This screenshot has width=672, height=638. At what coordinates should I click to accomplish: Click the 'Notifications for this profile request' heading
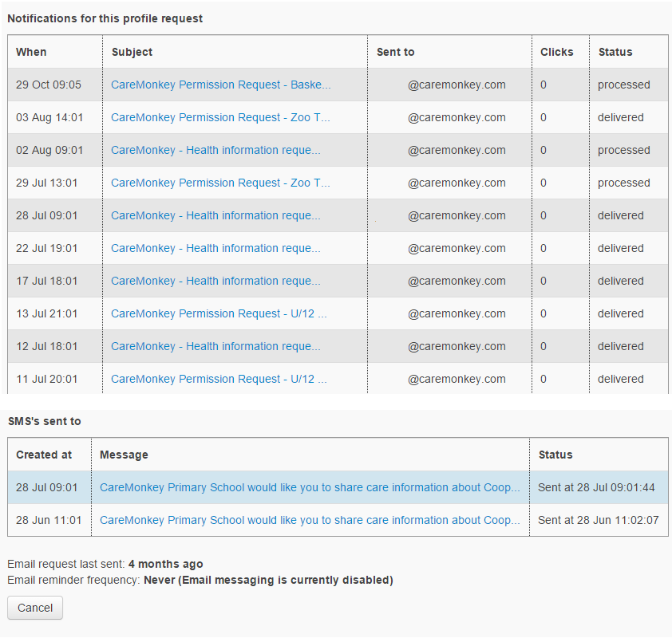105,19
